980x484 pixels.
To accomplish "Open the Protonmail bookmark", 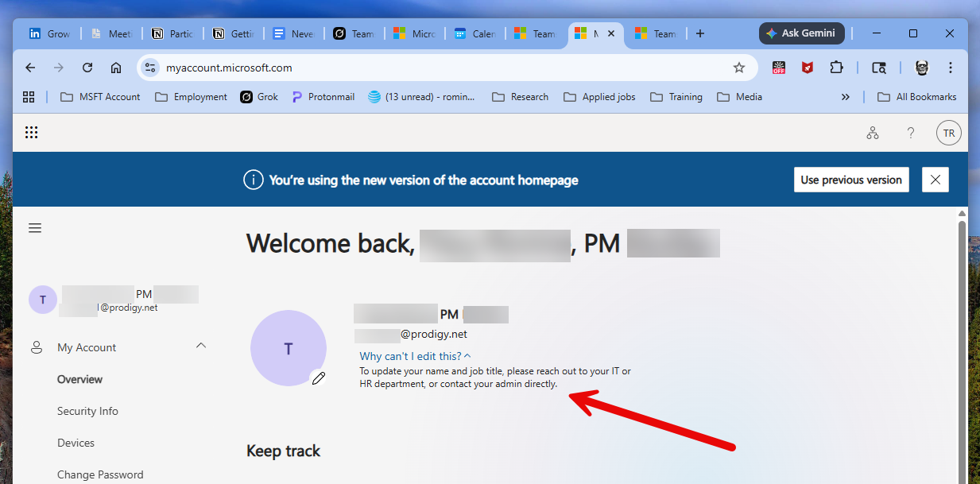I will (323, 97).
